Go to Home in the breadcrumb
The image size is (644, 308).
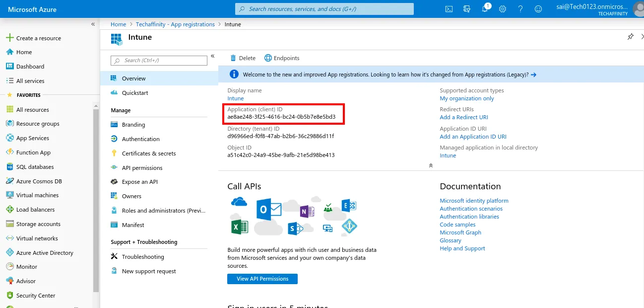point(118,24)
